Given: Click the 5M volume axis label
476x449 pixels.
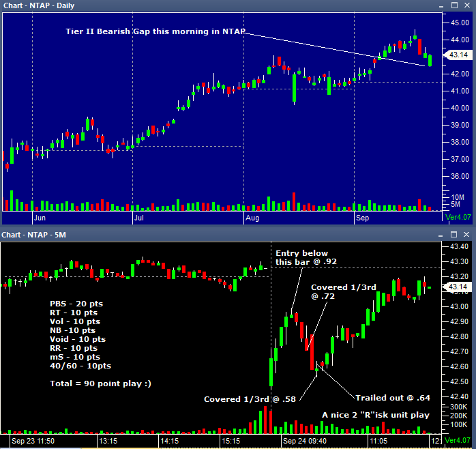Looking at the screenshot, I should (456, 204).
